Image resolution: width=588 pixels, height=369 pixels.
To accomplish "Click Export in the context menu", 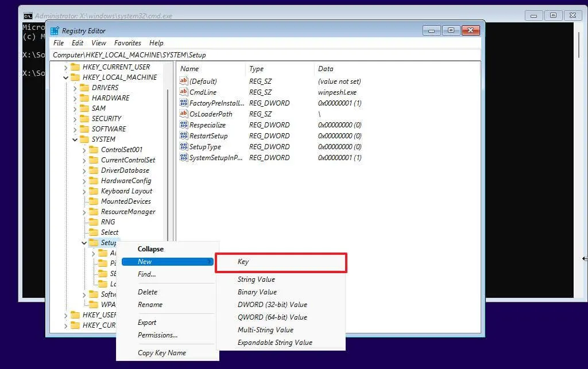I will (x=147, y=323).
